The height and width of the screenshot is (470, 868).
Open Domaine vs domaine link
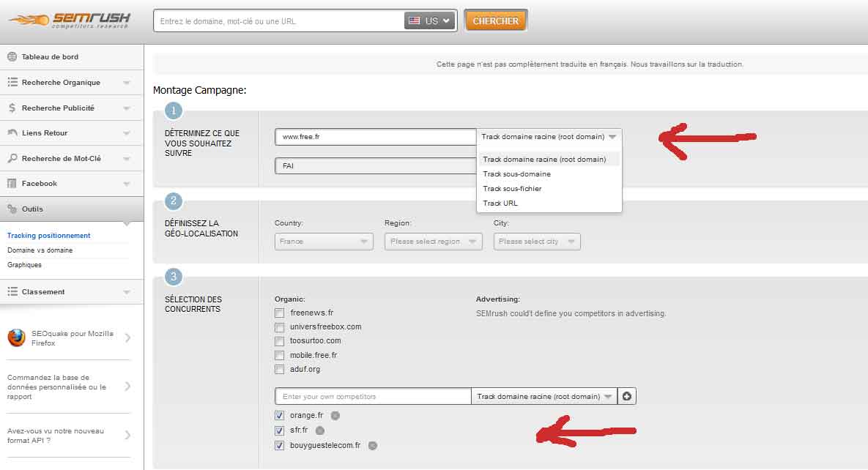pyautogui.click(x=40, y=250)
